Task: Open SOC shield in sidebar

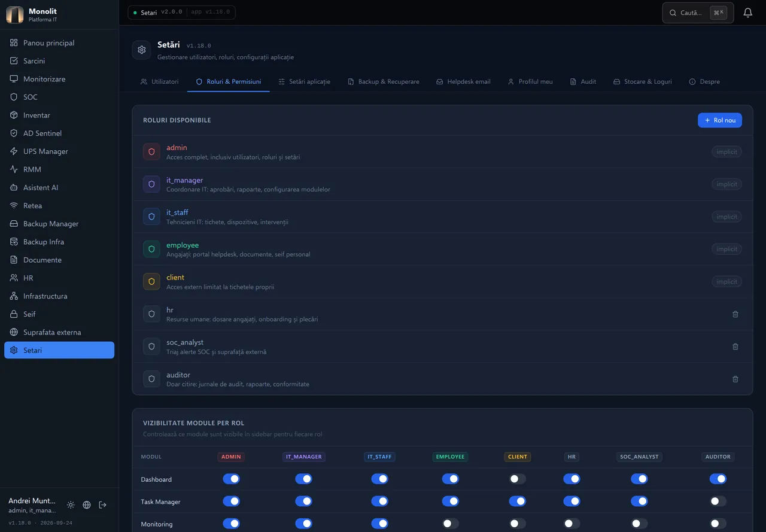Action: (x=59, y=97)
